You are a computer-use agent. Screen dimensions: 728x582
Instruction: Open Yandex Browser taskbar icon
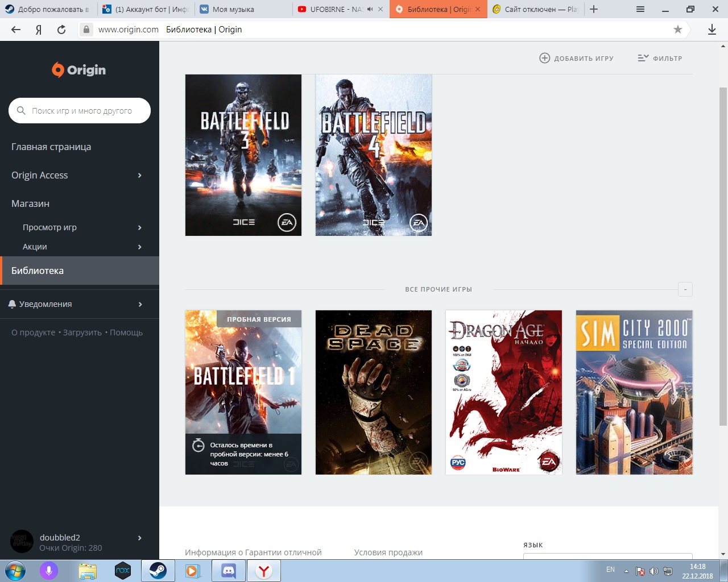click(264, 571)
